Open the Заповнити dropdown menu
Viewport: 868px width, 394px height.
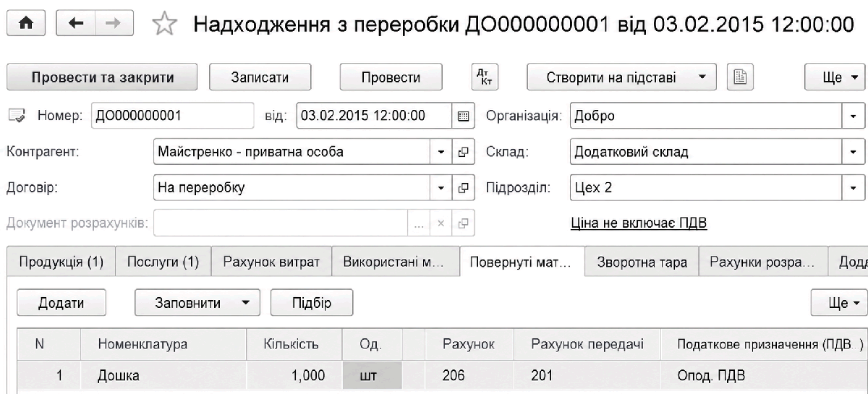[x=198, y=304]
